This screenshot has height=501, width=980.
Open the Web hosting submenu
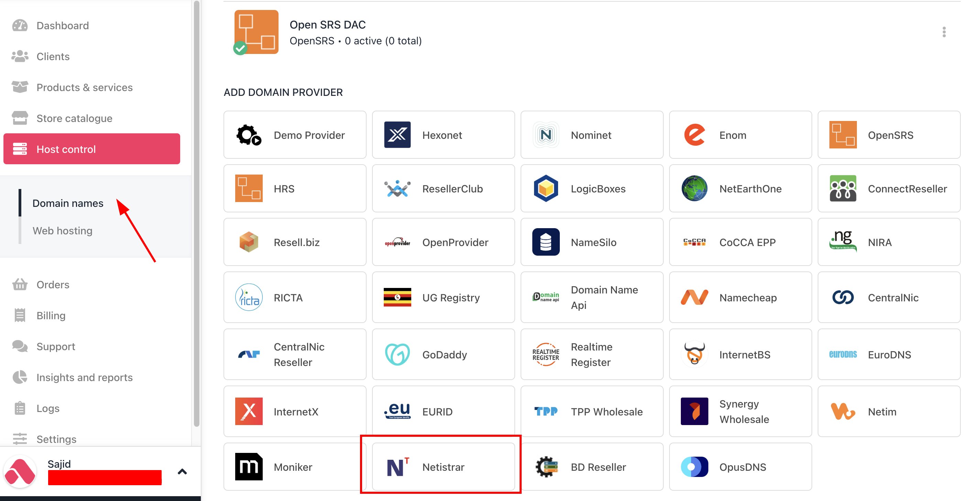[x=62, y=231]
